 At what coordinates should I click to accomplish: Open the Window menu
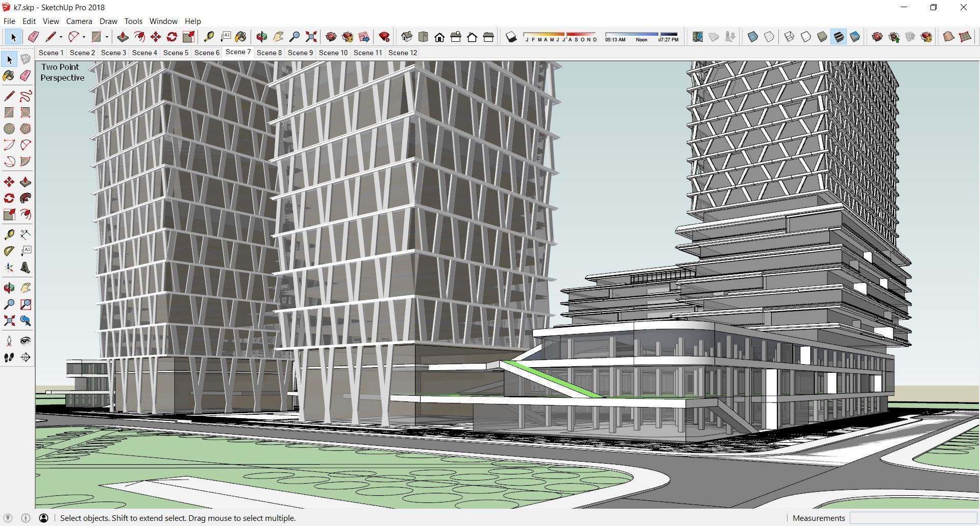click(163, 21)
